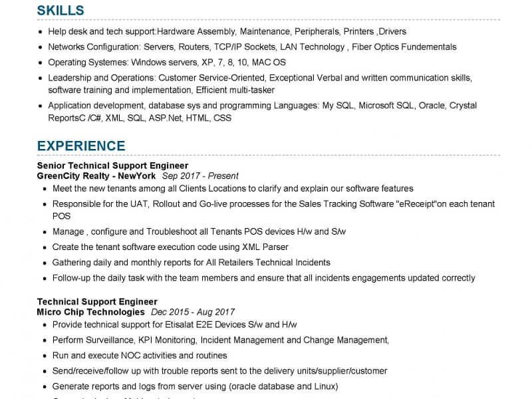Select the Troubleshoot all Tenants POS line

[199, 231]
